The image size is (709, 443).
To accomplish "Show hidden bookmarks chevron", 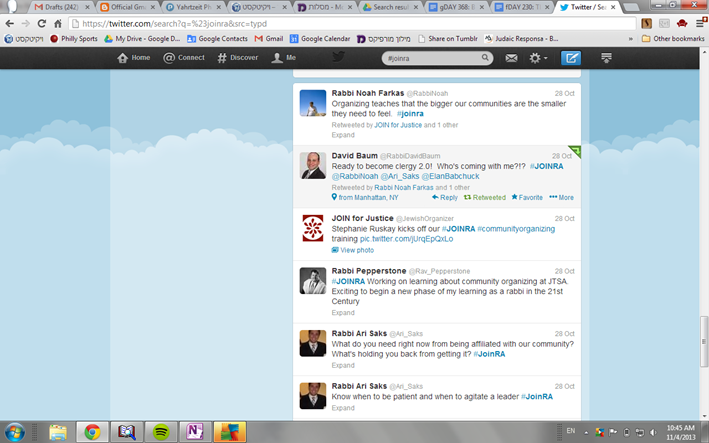I will tap(630, 39).
